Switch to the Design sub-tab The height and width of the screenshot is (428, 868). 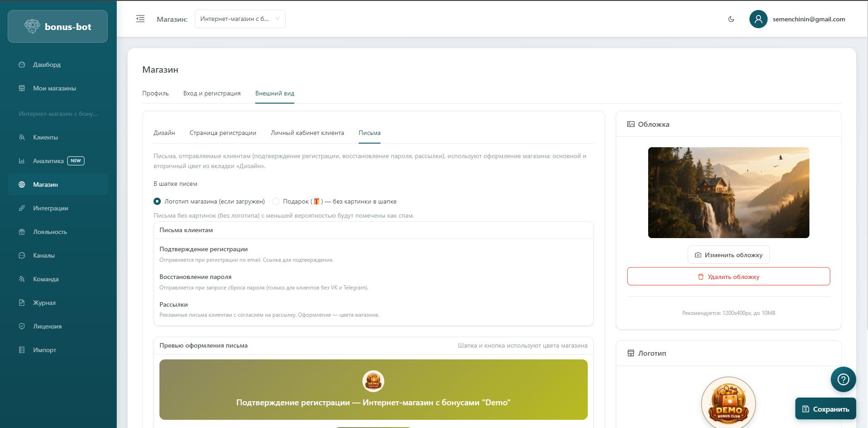click(x=164, y=133)
